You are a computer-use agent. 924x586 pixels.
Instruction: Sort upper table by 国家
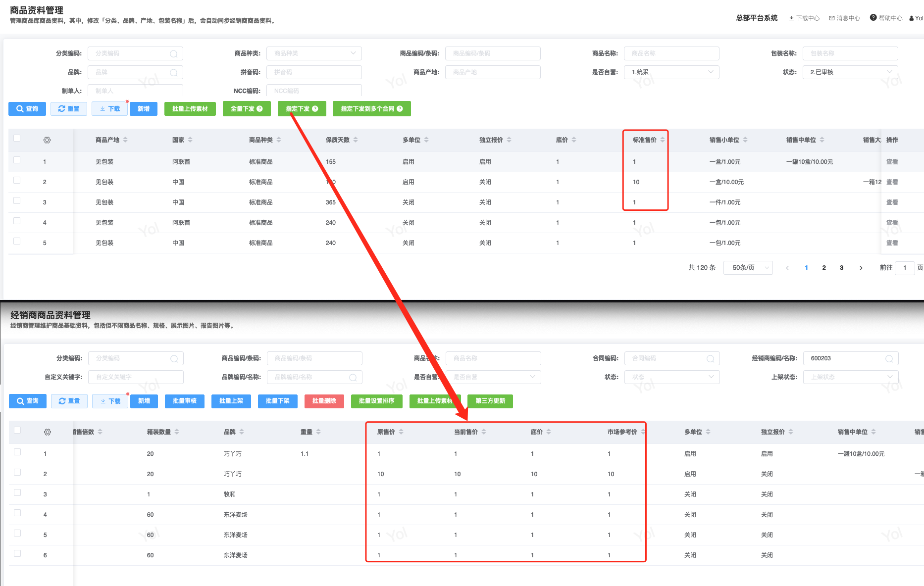coord(190,140)
